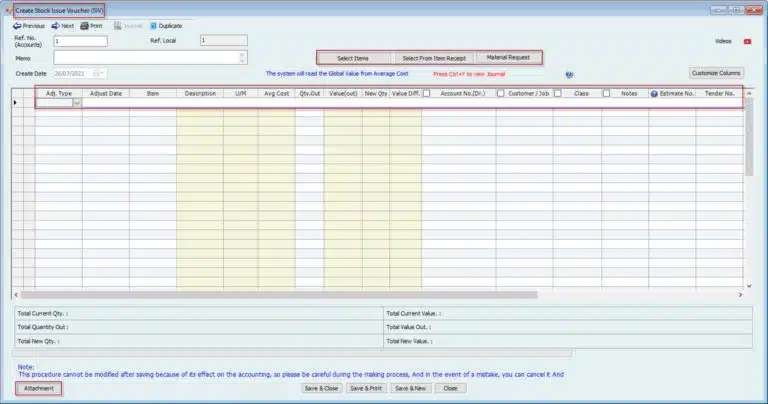Toggle the Class column checkbox
Viewport: 768px width, 404px height.
click(x=557, y=93)
